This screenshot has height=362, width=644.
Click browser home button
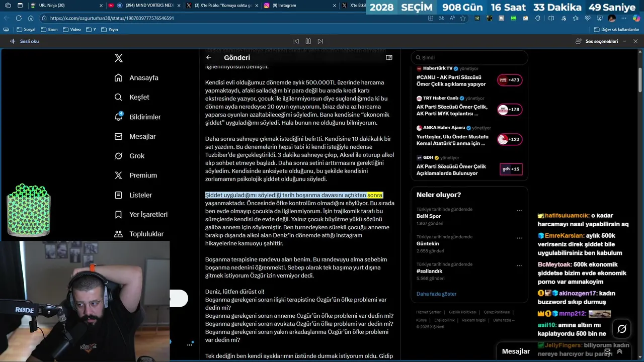click(x=31, y=18)
